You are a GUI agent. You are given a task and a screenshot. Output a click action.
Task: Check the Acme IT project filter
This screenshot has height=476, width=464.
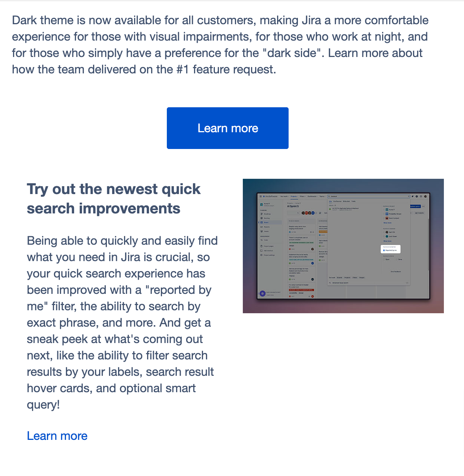[x=384, y=210]
